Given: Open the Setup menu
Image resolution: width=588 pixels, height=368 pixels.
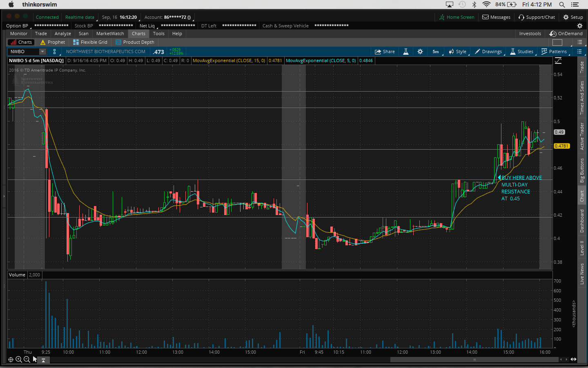Looking at the screenshot, I should (573, 17).
